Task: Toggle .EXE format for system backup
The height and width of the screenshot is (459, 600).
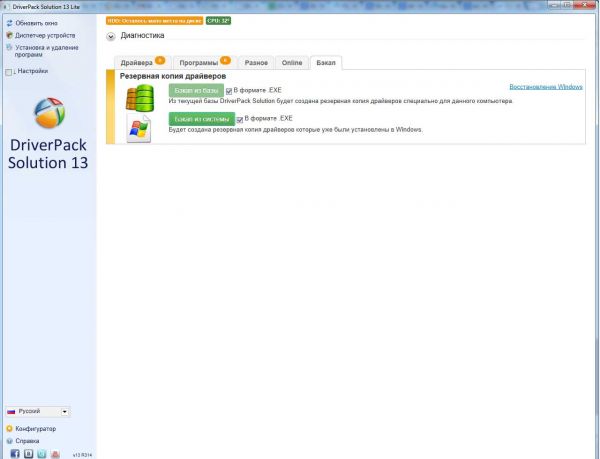Action: click(240, 120)
